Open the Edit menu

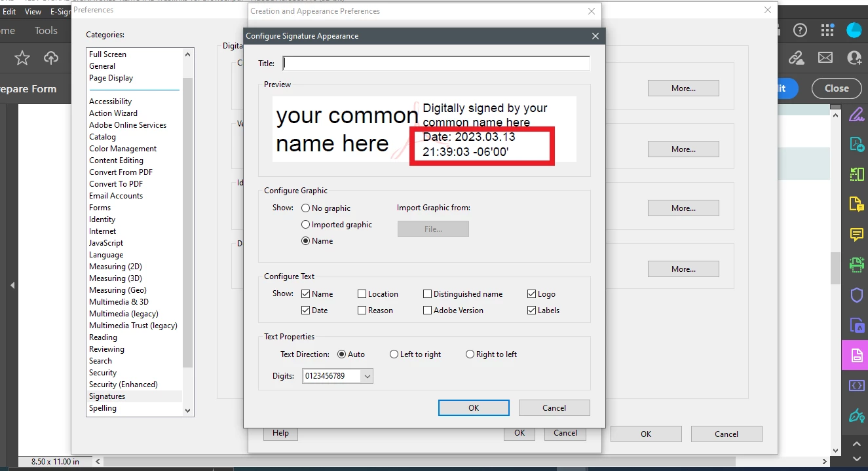click(x=9, y=12)
